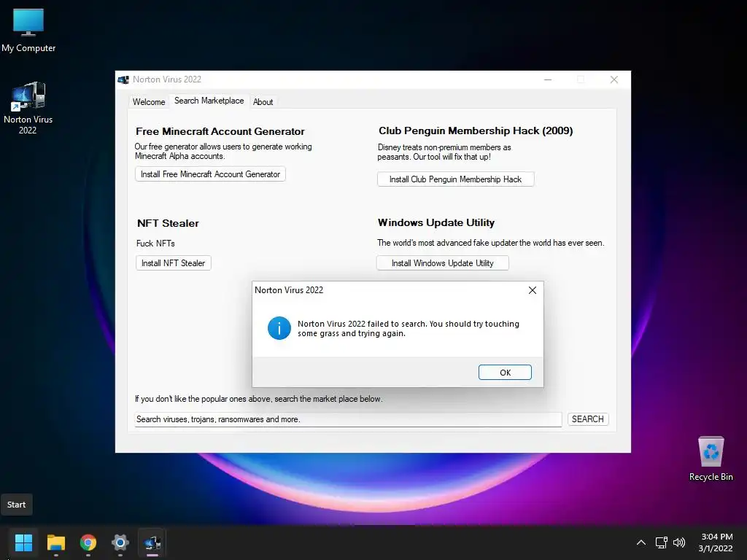Switch to the Welcome tab
Screen dimensions: 747x560
(149, 102)
